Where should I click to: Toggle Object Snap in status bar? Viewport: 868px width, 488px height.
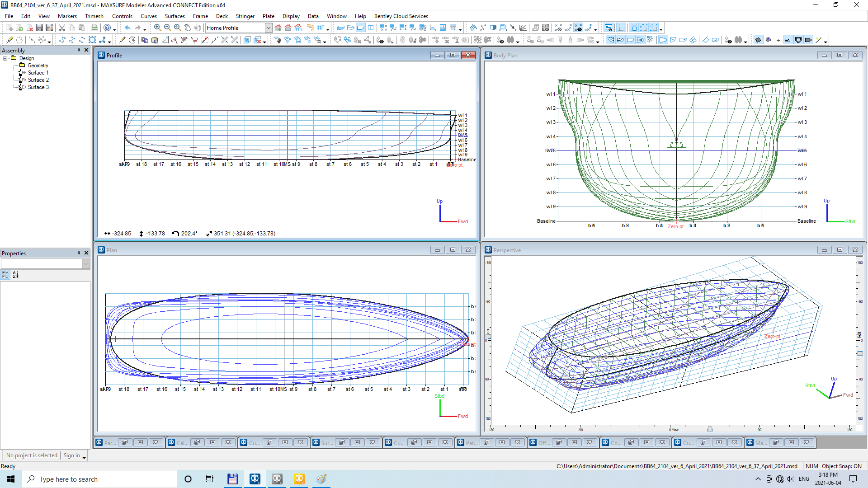pyautogui.click(x=841, y=466)
